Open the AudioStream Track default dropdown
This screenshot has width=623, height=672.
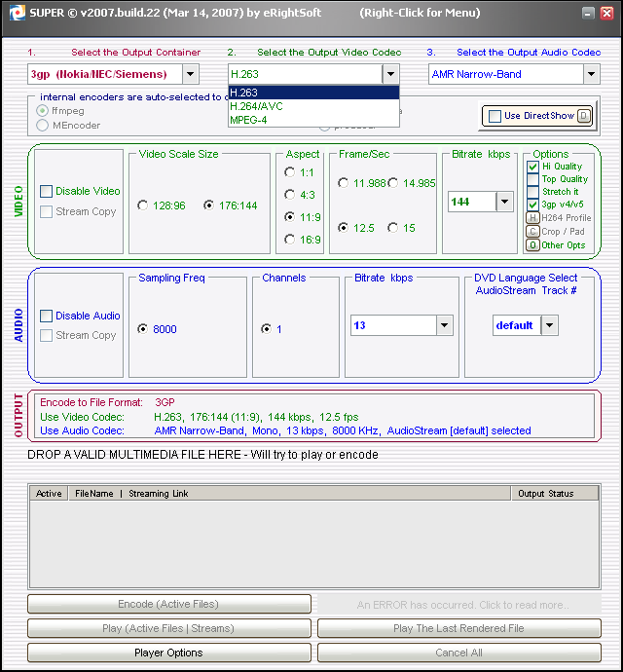pos(549,325)
